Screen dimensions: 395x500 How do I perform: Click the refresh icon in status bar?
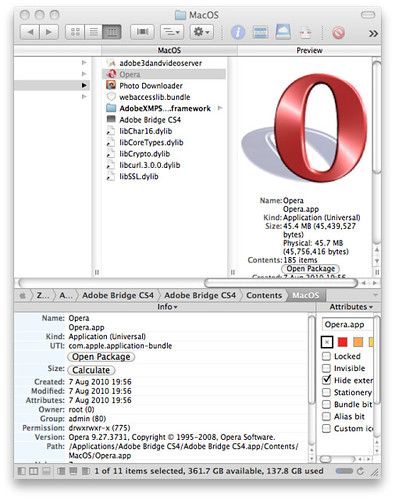click(x=360, y=471)
